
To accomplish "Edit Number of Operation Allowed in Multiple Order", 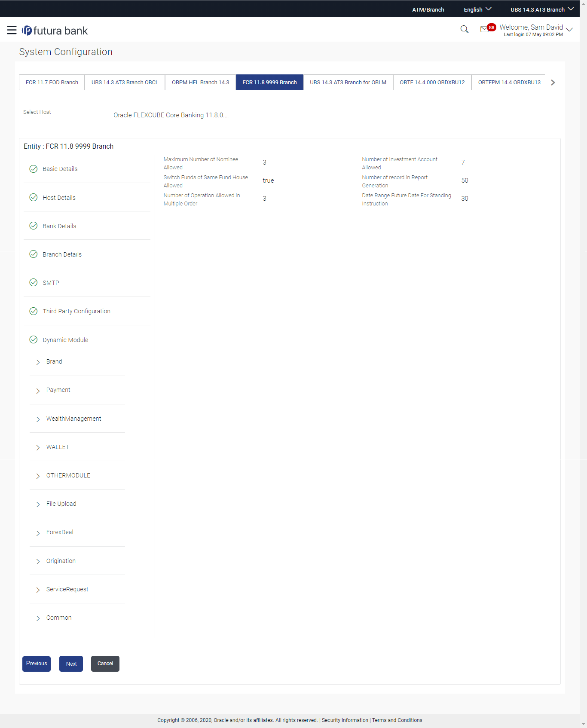I will [308, 199].
